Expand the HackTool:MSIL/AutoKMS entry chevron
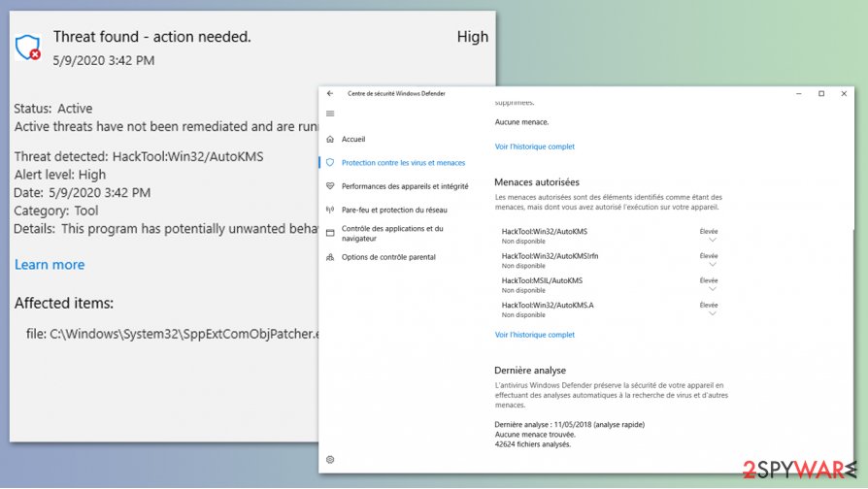 click(x=713, y=289)
